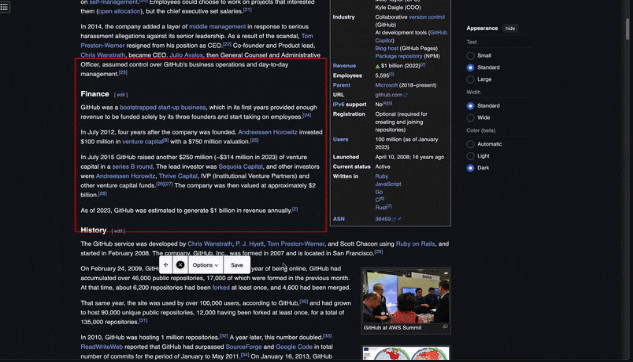Open the Rust language link in infobox

381,207
